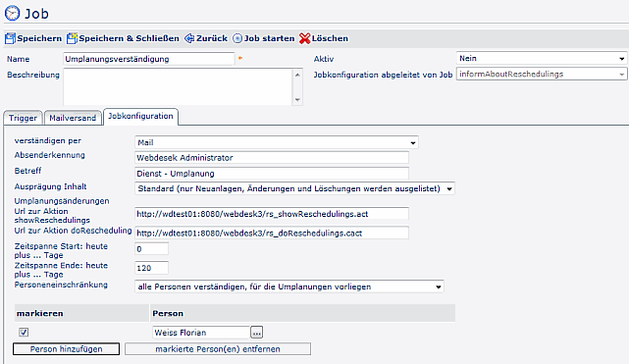629x364 pixels.
Task: Click the Zeitspanne Ende field with 120
Action: 151,268
